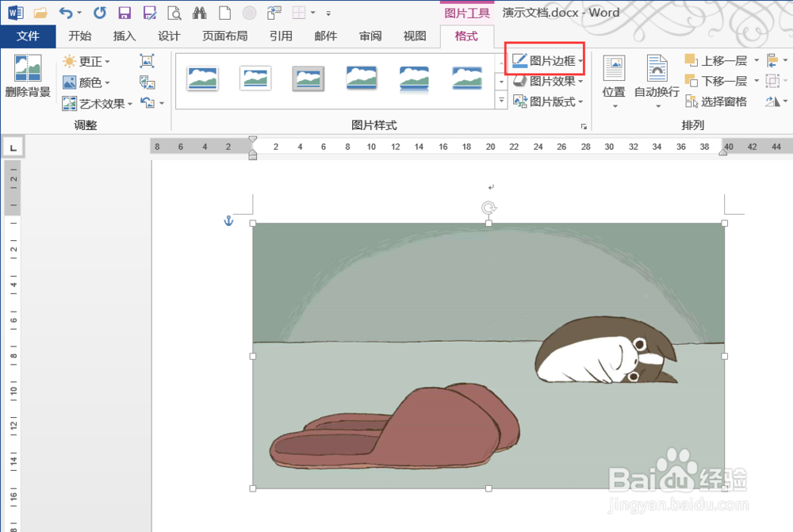Click Remove Background (删除背景) button
This screenshot has width=793, height=532.
pos(28,76)
